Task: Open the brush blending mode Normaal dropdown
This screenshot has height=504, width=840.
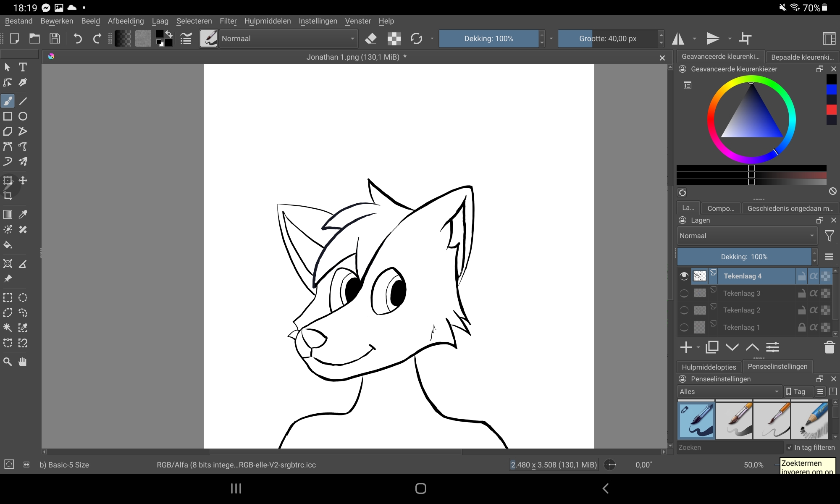Action: [288, 39]
